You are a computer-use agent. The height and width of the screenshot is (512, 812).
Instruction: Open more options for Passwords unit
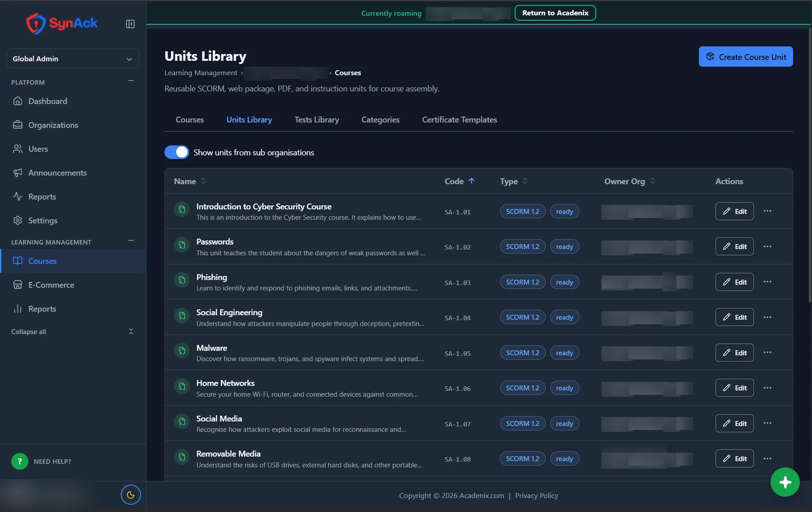pos(767,246)
